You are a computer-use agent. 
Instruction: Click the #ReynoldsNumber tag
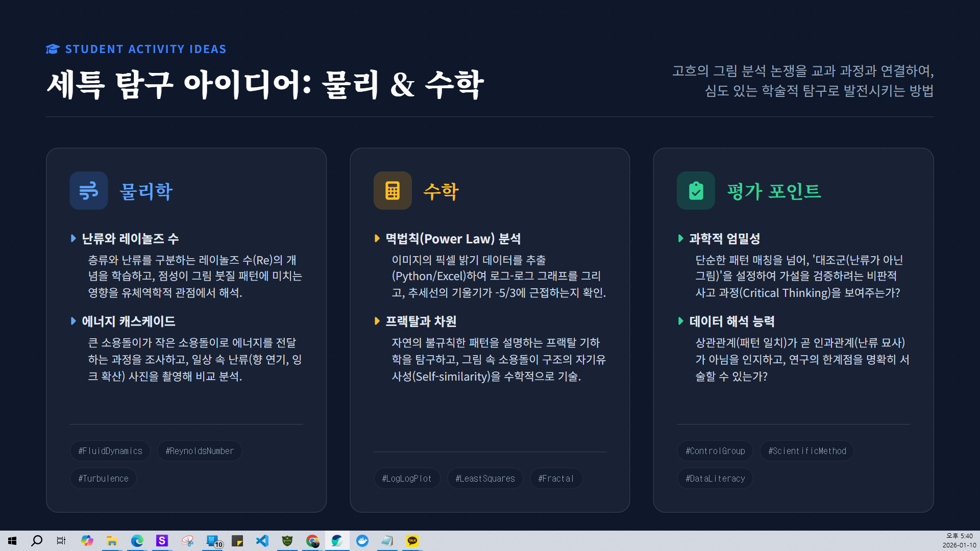(200, 451)
